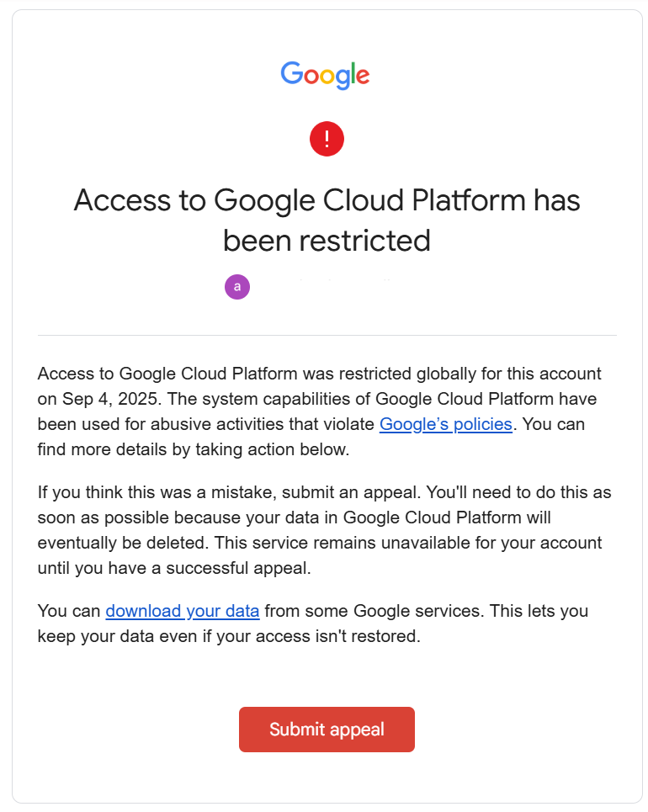648x812 pixels.
Task: Click the "been restricted" heading line
Action: pos(327,241)
